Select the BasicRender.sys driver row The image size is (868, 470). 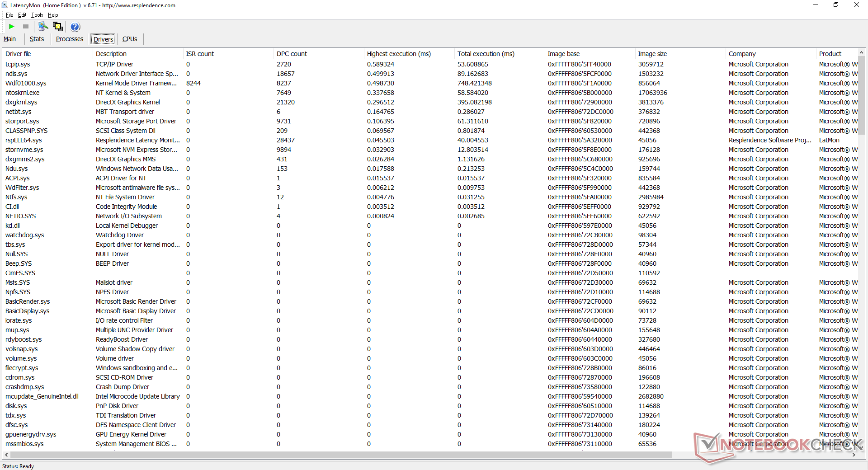tap(430, 301)
